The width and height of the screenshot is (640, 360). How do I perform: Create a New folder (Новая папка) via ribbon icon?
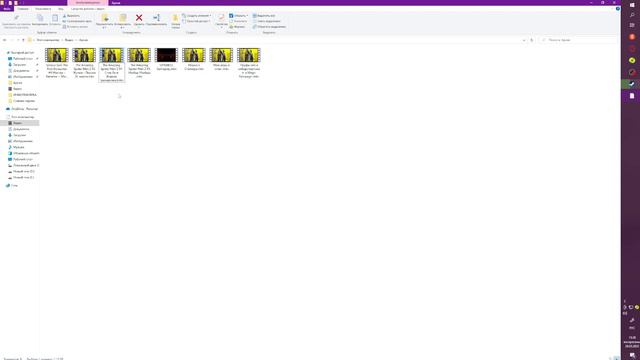pos(176,18)
